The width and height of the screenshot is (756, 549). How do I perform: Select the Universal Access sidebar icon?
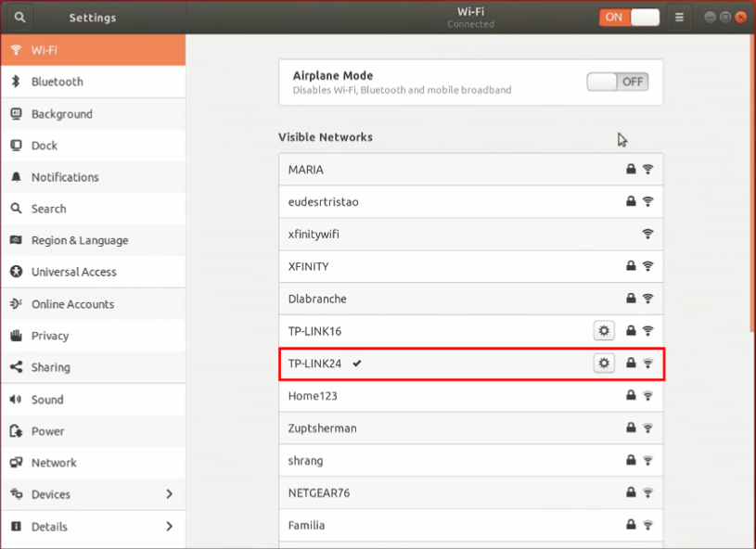(x=14, y=272)
